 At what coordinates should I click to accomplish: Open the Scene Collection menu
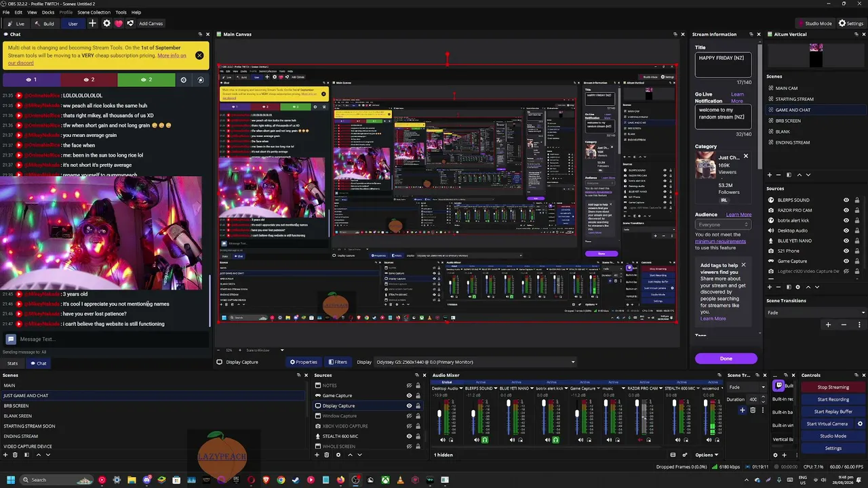point(94,12)
